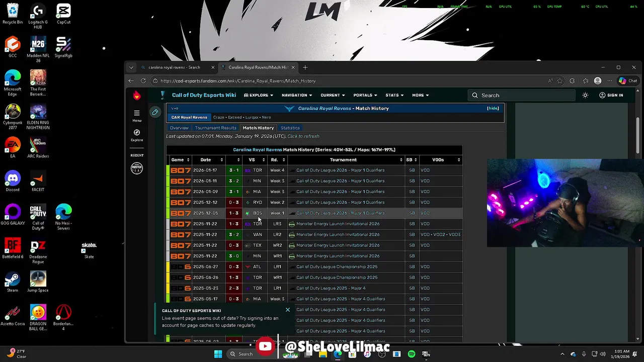Screen dimensions: 644x362
Task: Open the browser tab list chevron
Action: [131, 67]
